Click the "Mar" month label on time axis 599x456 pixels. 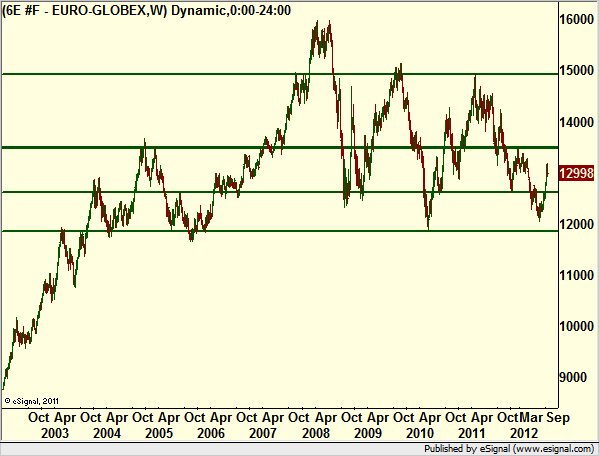point(532,417)
